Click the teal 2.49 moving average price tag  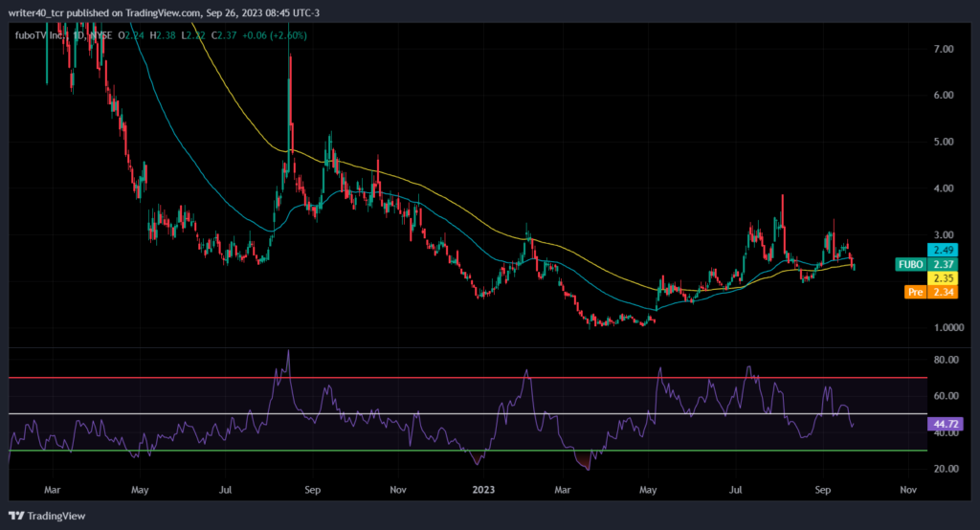point(943,250)
